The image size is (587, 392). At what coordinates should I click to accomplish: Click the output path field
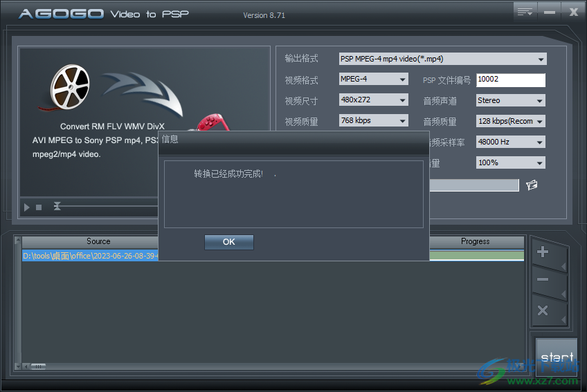(x=474, y=185)
